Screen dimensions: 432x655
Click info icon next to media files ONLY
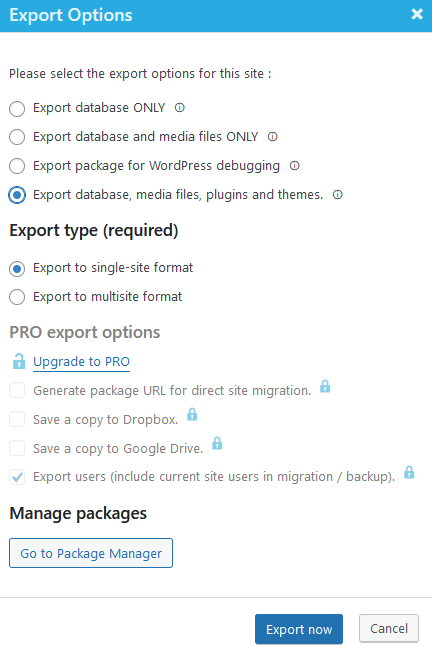272,137
